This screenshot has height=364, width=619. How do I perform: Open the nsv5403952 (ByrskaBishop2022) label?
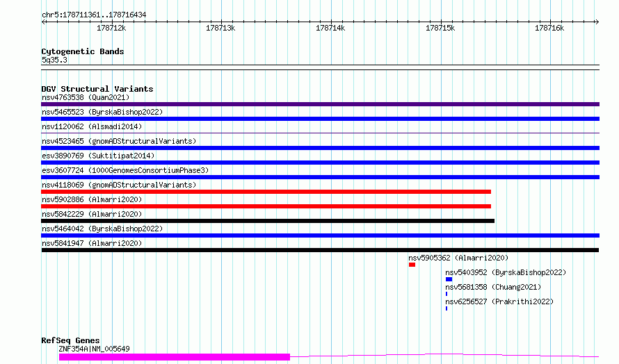click(x=506, y=272)
